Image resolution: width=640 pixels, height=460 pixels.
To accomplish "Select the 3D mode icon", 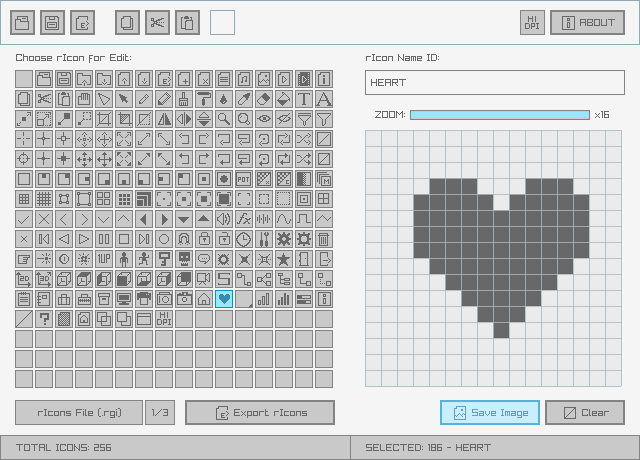I will (44, 279).
